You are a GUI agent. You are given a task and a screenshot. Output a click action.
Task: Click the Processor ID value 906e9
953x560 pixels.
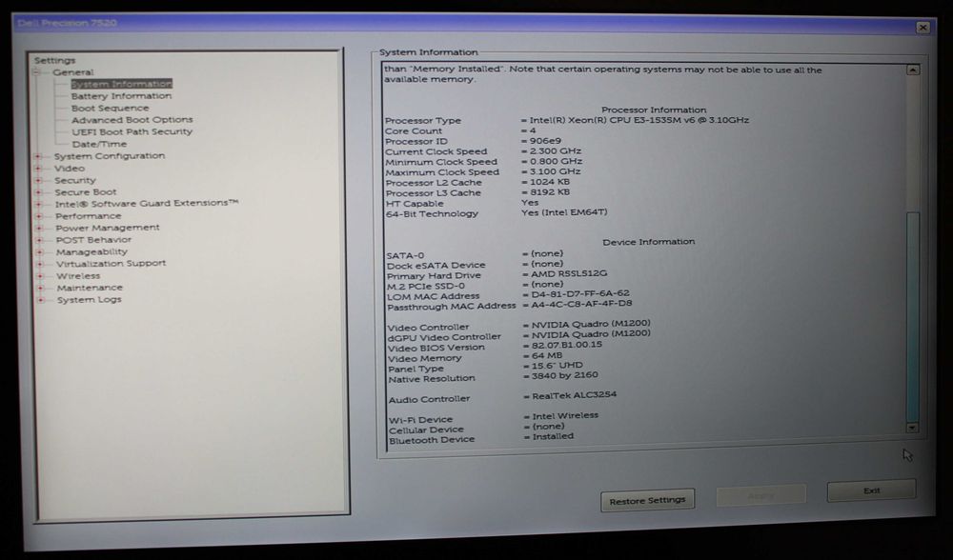pos(545,141)
